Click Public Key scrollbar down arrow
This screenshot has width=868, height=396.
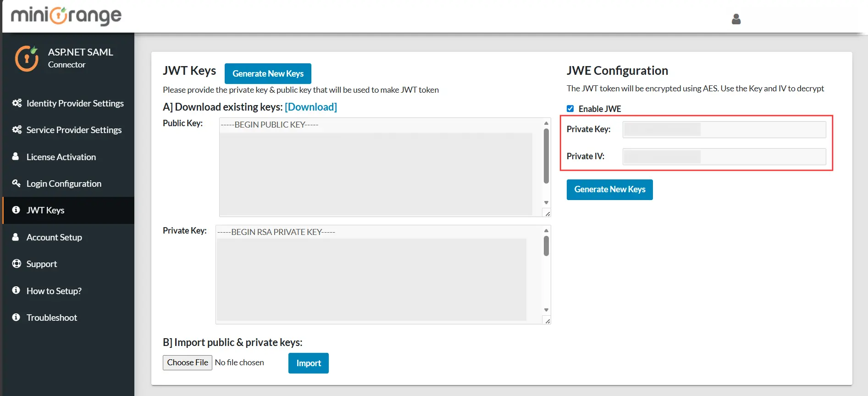[x=546, y=202]
